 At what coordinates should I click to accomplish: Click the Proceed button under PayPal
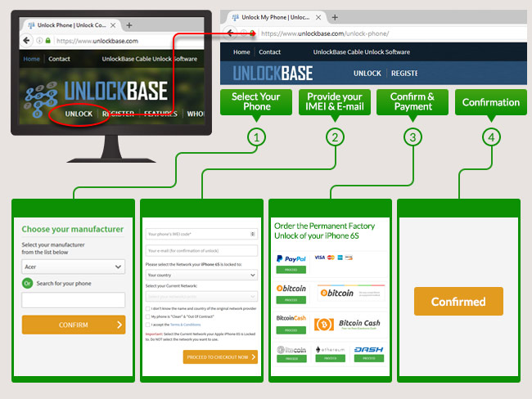coord(291,270)
